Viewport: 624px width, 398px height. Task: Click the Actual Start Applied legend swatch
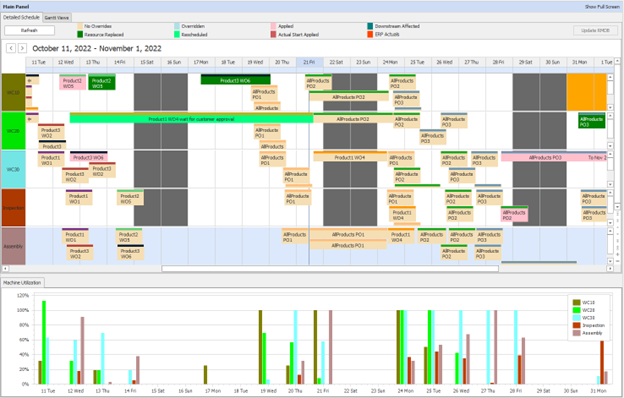point(273,35)
